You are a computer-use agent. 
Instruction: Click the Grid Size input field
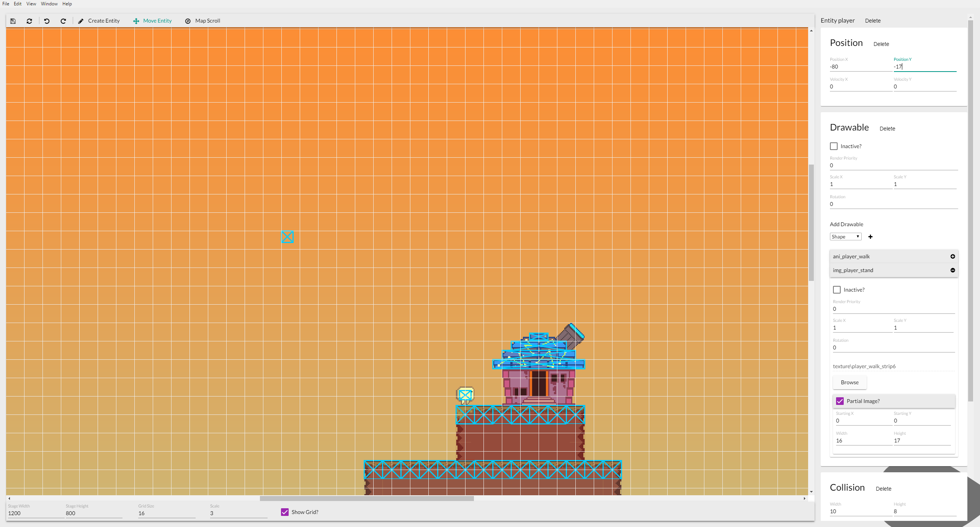click(166, 513)
